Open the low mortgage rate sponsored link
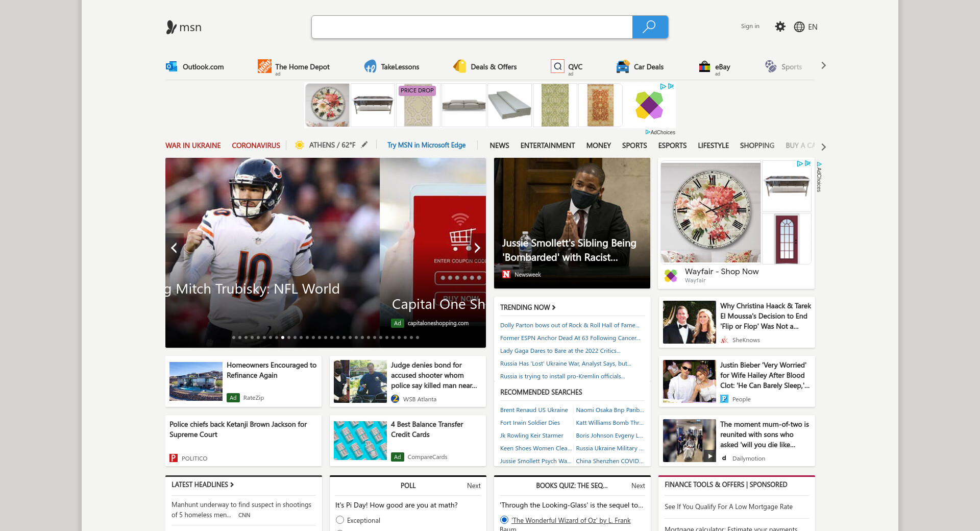This screenshot has width=980, height=531. (728, 506)
